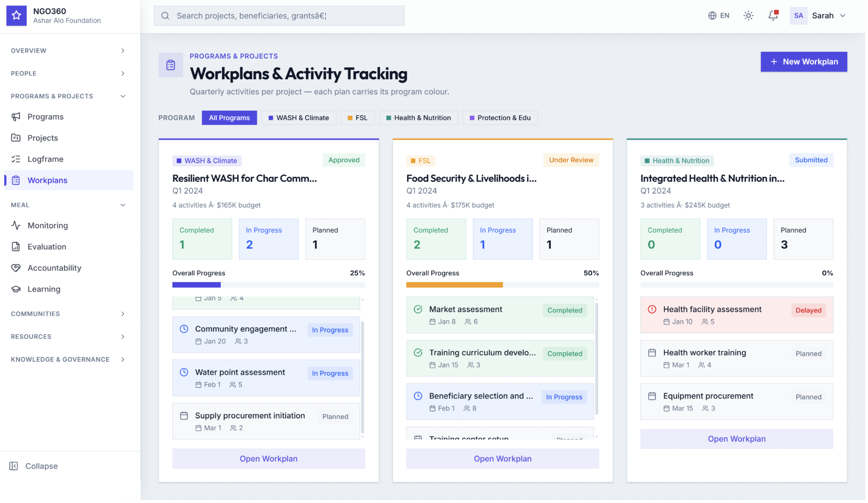This screenshot has height=503, width=868.
Task: Click the WASH activity list scrollbar
Action: click(x=363, y=378)
